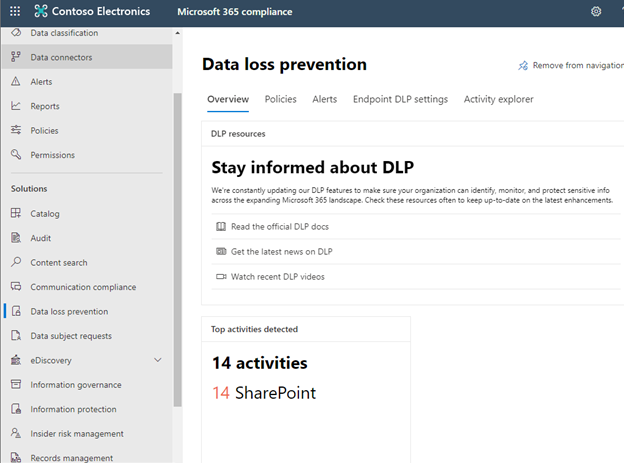
Task: Click the sidebar vertical scrollbar thumb
Action: tap(177, 250)
